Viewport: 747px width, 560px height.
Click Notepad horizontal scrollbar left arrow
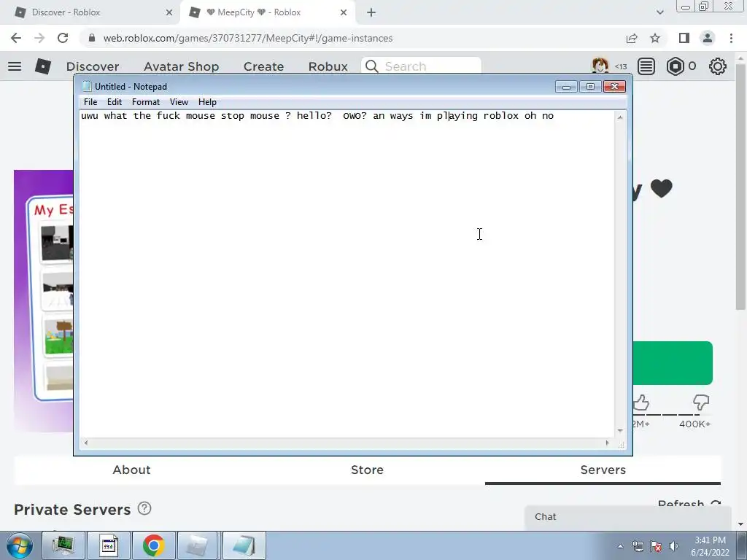pos(86,443)
